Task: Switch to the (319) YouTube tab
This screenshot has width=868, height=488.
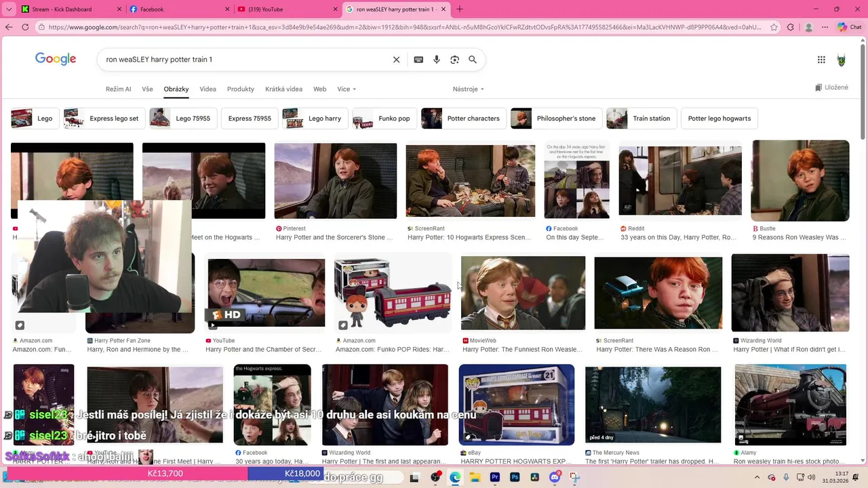Action: (x=287, y=9)
